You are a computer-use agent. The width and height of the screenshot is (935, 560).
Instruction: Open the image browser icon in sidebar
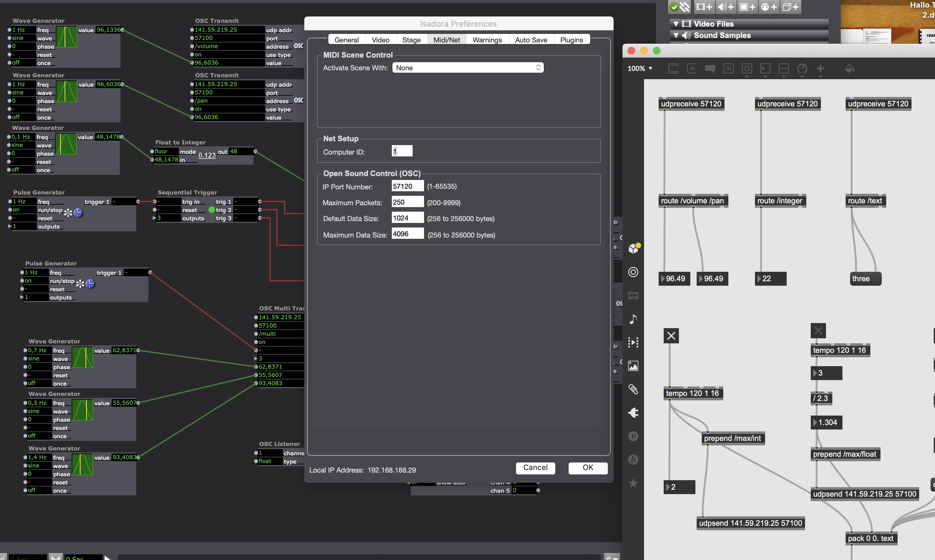click(633, 366)
